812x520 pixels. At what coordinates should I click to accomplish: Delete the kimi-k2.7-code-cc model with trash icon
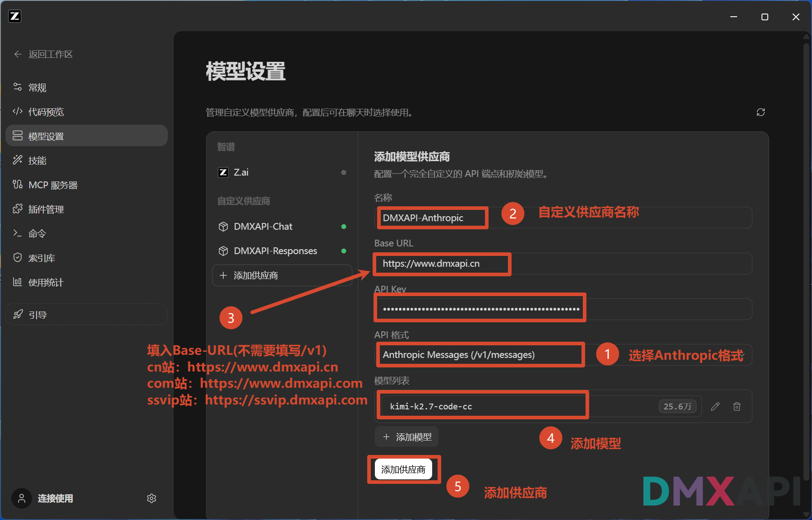point(737,406)
